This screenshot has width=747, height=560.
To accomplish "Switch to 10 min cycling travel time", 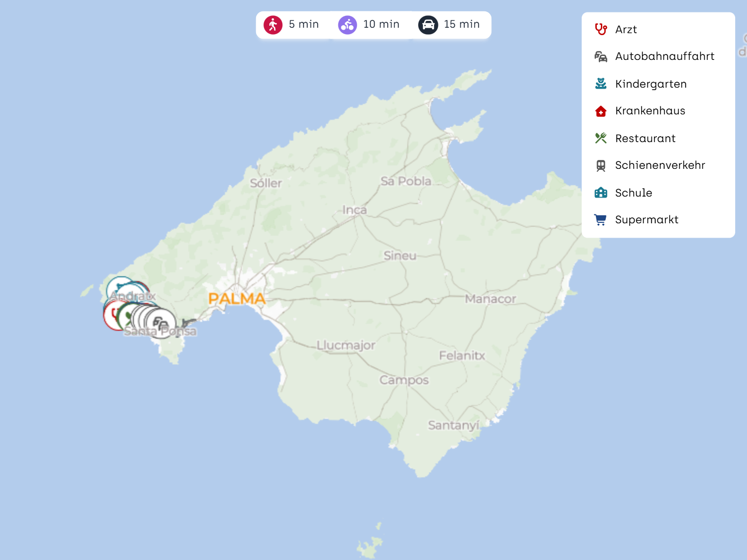I will [x=369, y=25].
